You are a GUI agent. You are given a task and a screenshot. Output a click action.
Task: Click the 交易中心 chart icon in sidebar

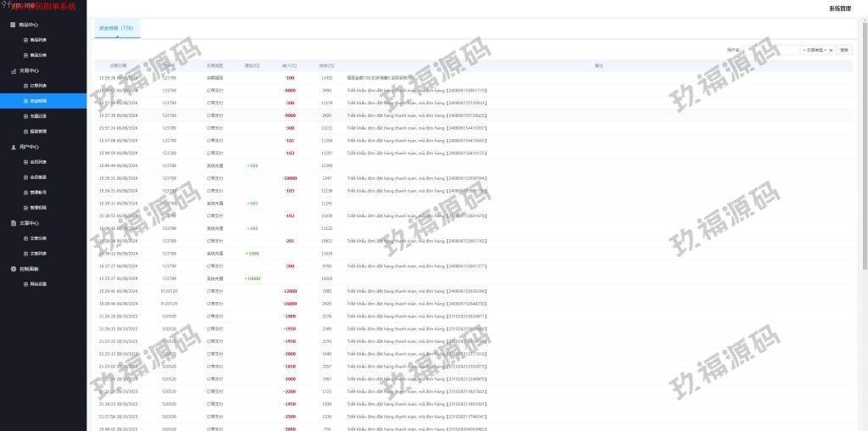pyautogui.click(x=13, y=70)
